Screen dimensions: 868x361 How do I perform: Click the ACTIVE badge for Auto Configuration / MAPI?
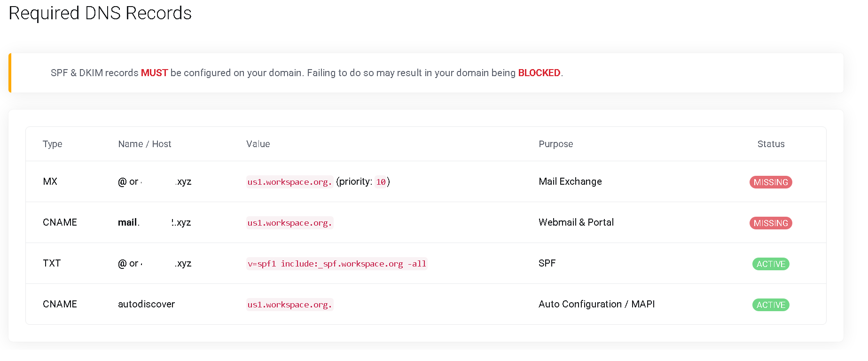click(770, 305)
